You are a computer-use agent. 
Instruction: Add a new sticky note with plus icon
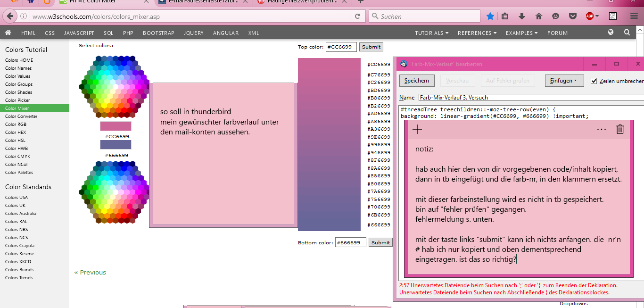417,129
